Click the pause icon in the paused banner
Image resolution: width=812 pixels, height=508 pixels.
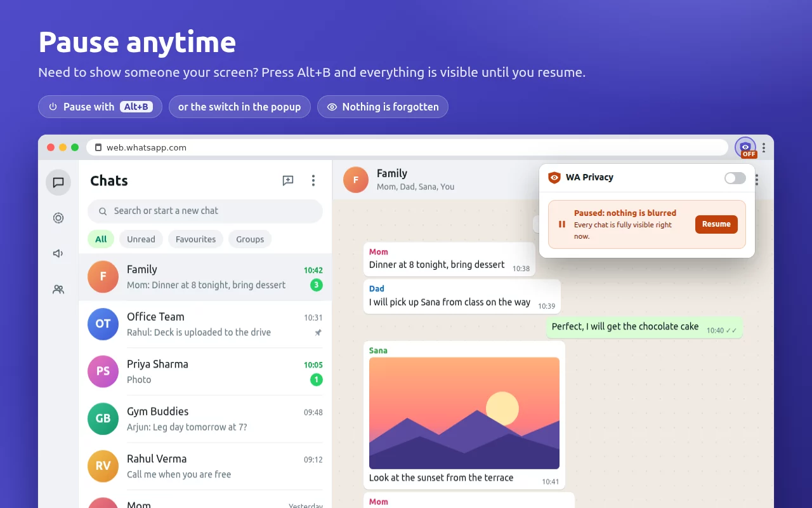tap(562, 224)
